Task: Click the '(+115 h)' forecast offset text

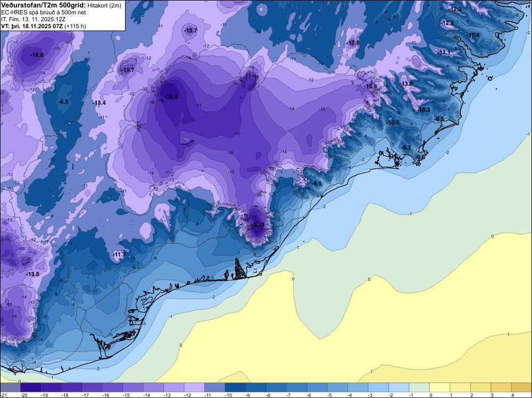Action: (76, 26)
